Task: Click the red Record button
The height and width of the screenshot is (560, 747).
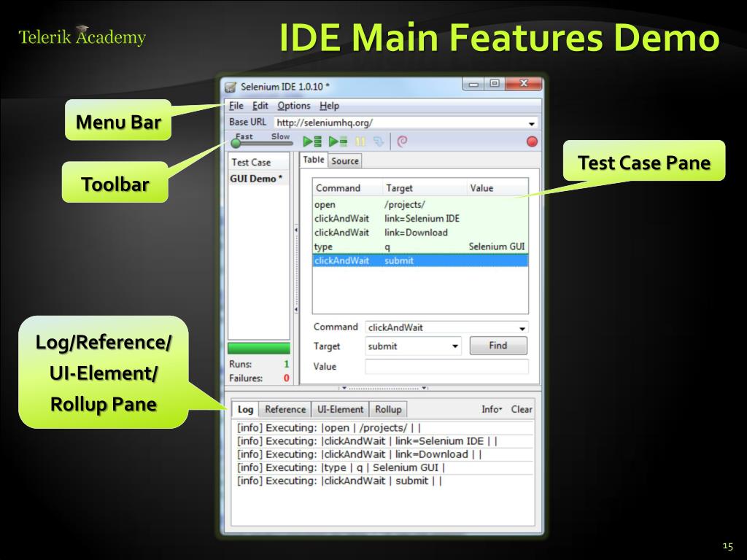Action: [532, 141]
